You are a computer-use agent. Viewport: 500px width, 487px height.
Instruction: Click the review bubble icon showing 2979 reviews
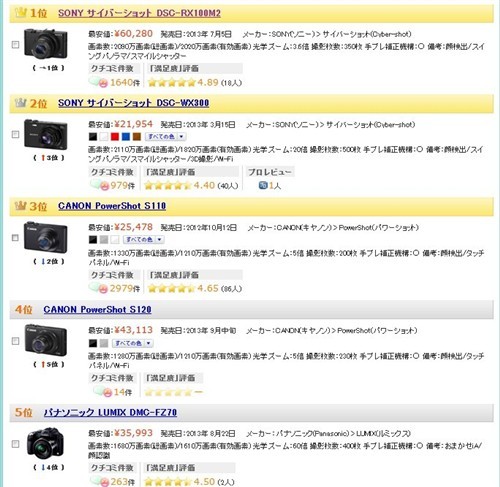coord(99,288)
